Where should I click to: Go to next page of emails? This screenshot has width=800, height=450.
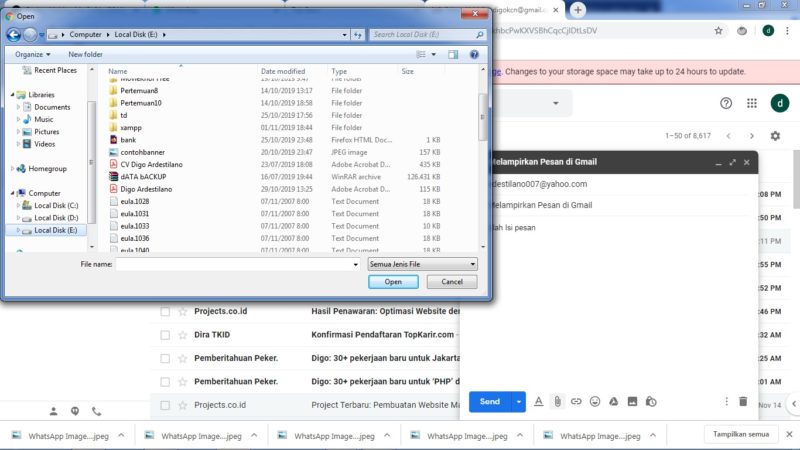pos(752,136)
